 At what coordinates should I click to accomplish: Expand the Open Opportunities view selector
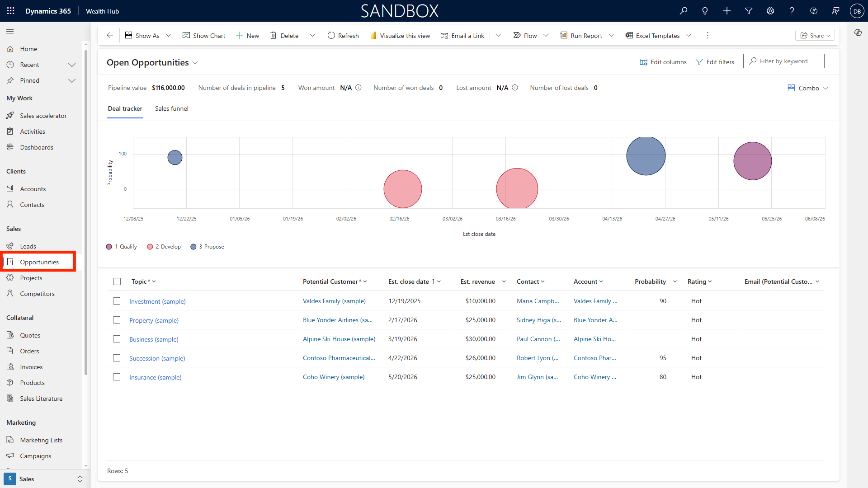click(195, 63)
